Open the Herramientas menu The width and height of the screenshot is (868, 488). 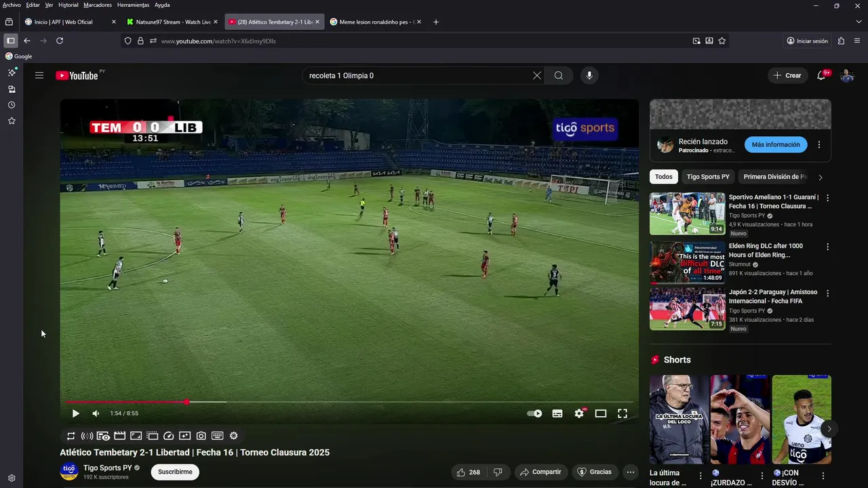coord(133,5)
